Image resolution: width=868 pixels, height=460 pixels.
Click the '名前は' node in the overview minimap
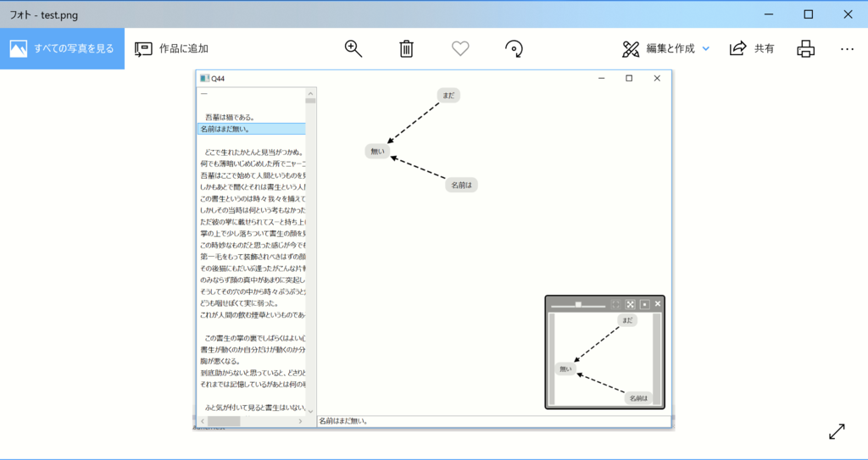638,398
